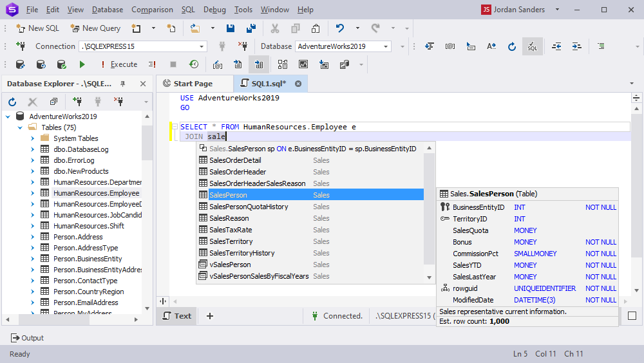This screenshot has height=363, width=644.
Task: Click the Paste icon in toolbar
Action: point(316,28)
